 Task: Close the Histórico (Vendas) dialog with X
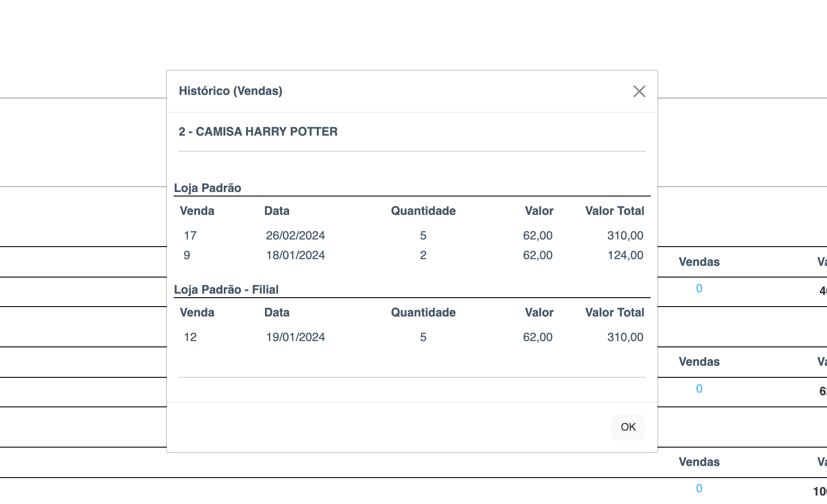click(x=639, y=91)
